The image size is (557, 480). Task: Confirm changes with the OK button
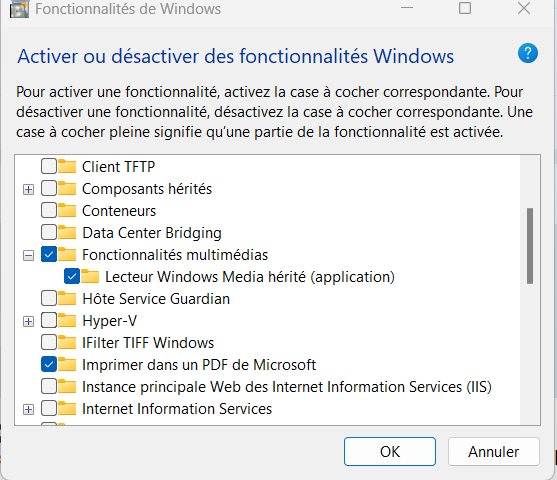click(x=390, y=452)
